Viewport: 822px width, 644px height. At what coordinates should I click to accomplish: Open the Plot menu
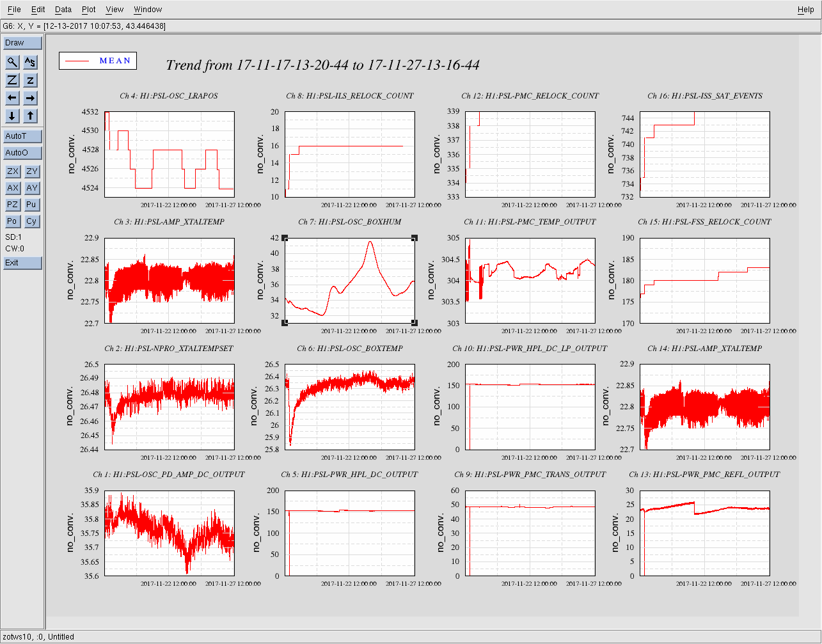(x=89, y=10)
